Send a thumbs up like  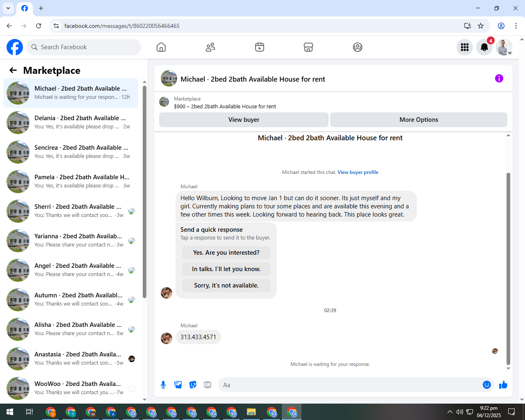pos(503,385)
